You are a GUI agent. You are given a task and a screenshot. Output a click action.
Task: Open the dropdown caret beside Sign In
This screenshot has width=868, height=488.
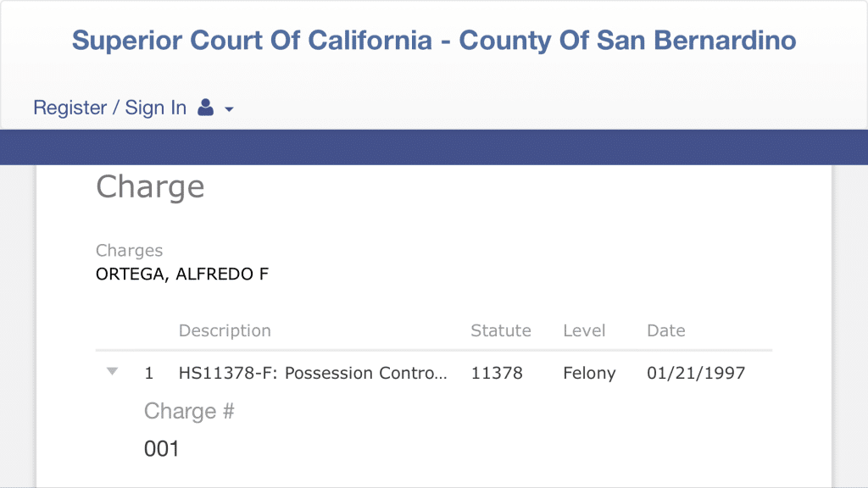pos(229,109)
